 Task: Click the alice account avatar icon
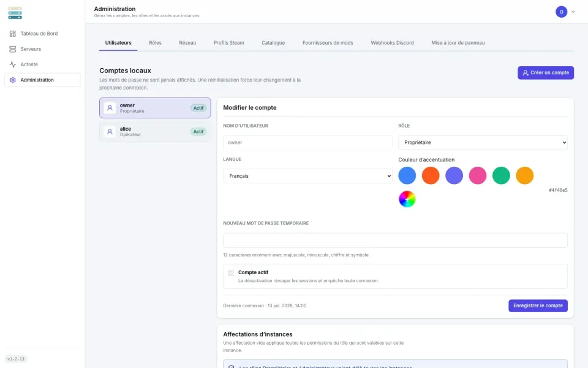point(110,132)
